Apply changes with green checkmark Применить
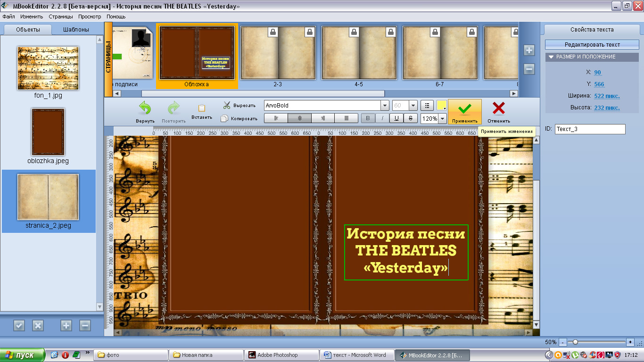Screen dimensions: 644x362 [x=464, y=112]
